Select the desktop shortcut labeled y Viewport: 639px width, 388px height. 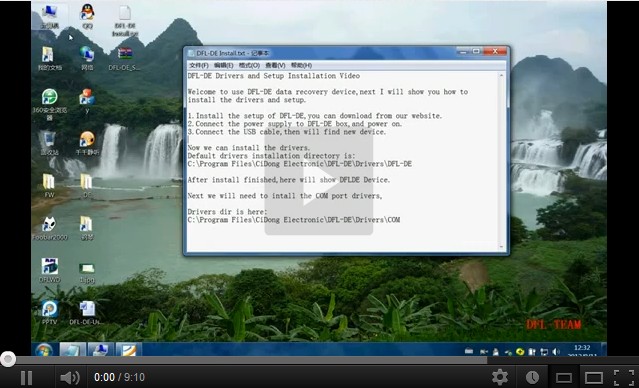point(87,101)
